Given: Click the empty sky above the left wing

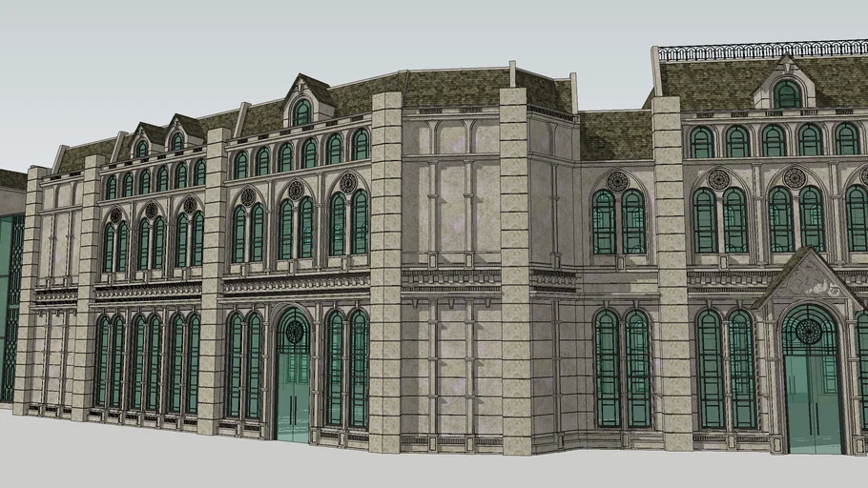Looking at the screenshot, I should point(191,48).
